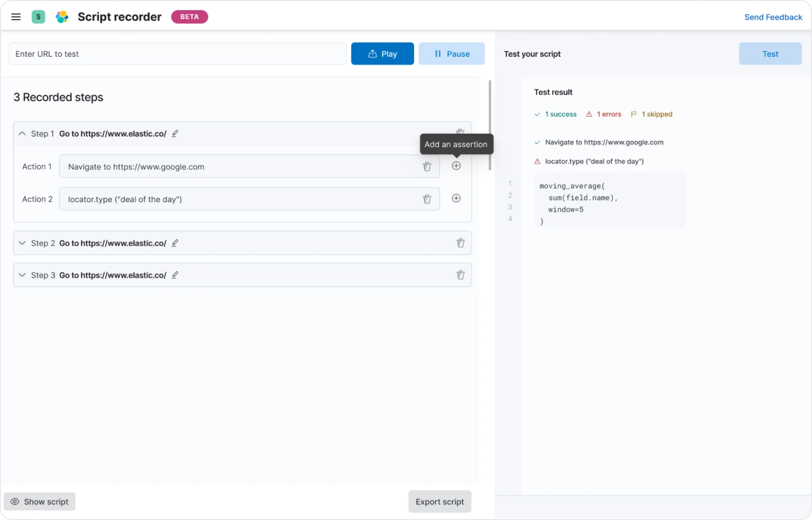Add an assertion to Action 2
Viewport: 812px width, 520px height.
coord(456,198)
